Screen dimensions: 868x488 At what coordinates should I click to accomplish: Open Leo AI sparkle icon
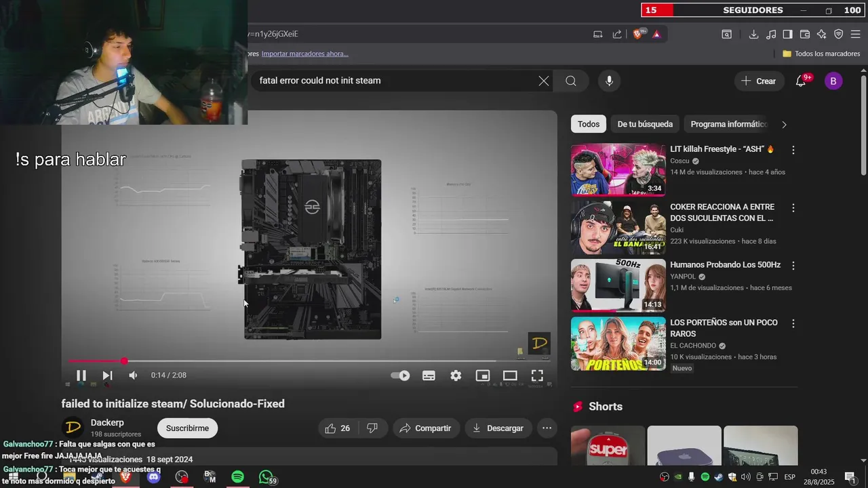click(x=821, y=34)
